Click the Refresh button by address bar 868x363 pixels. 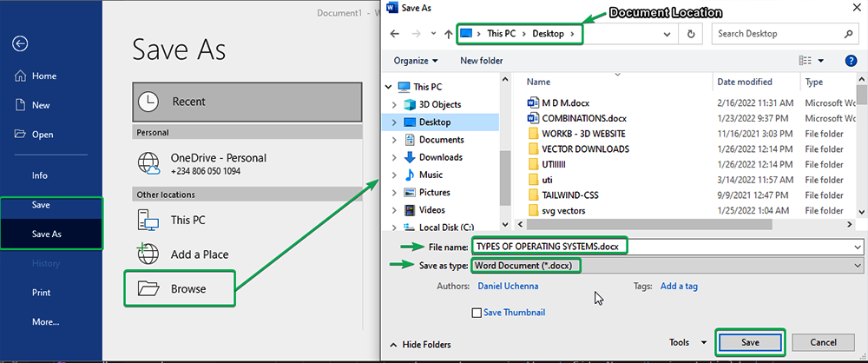click(x=690, y=34)
